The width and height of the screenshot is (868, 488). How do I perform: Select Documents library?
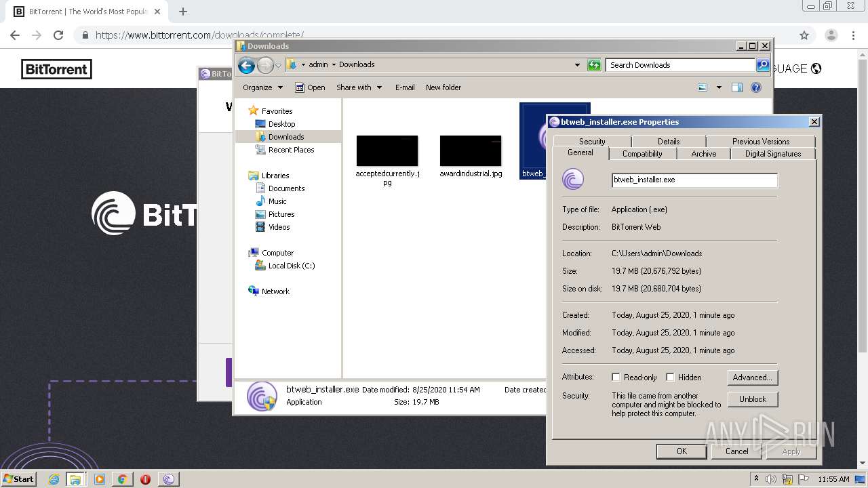[286, 188]
